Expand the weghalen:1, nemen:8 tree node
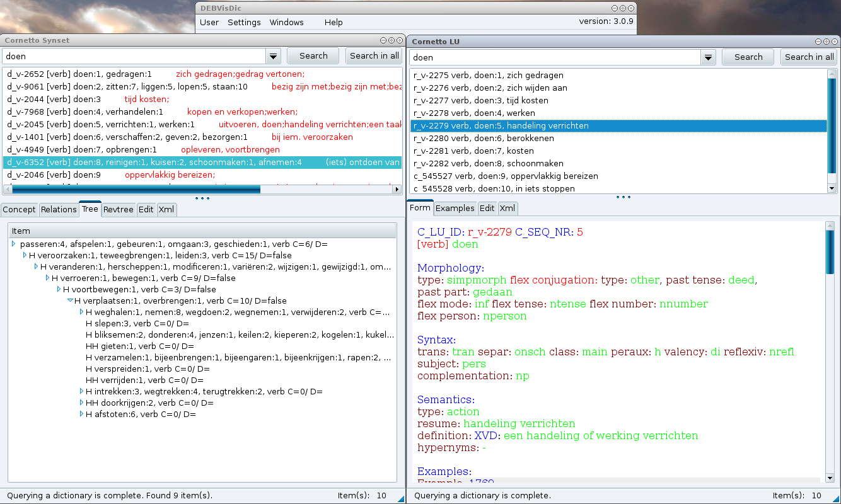841x504 pixels. tap(82, 312)
